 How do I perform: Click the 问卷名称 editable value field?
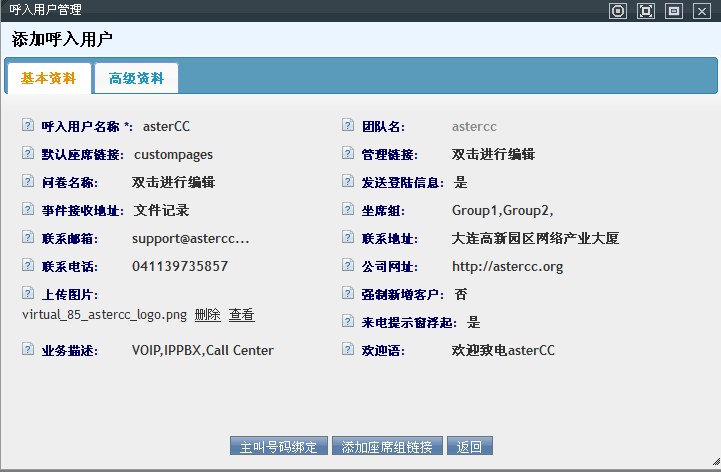(x=173, y=182)
